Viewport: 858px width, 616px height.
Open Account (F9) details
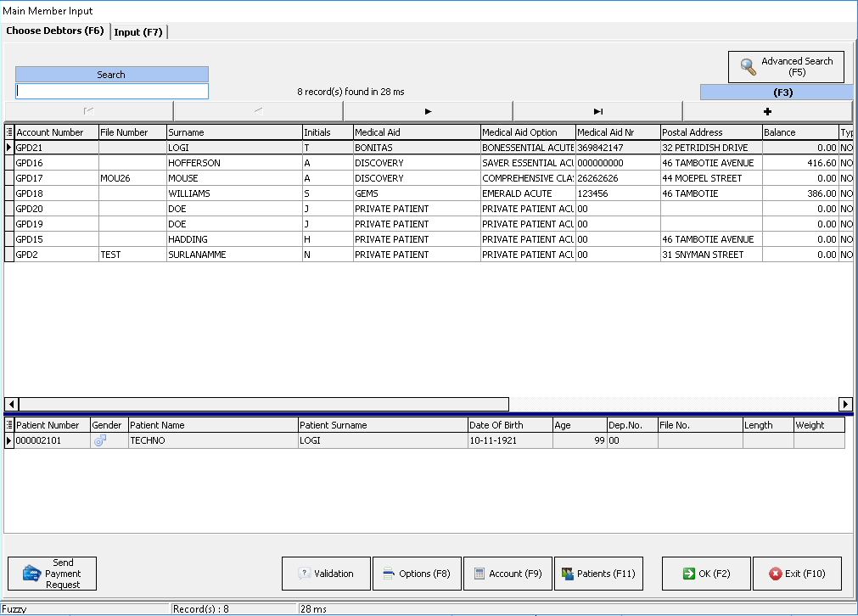point(508,574)
